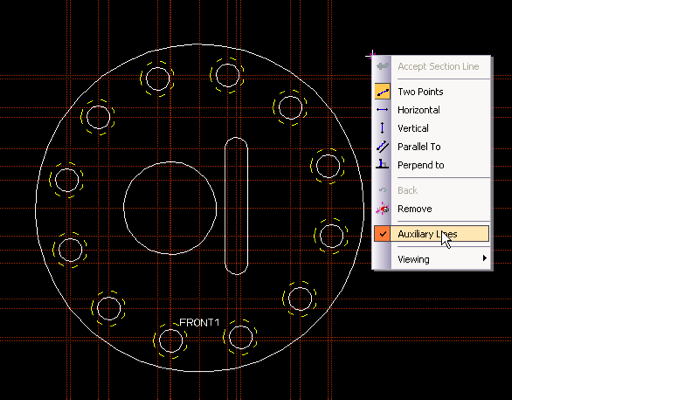This screenshot has width=700, height=400.
Task: Pick the bolt hole below-left of FRONT1 label
Action: (170, 340)
